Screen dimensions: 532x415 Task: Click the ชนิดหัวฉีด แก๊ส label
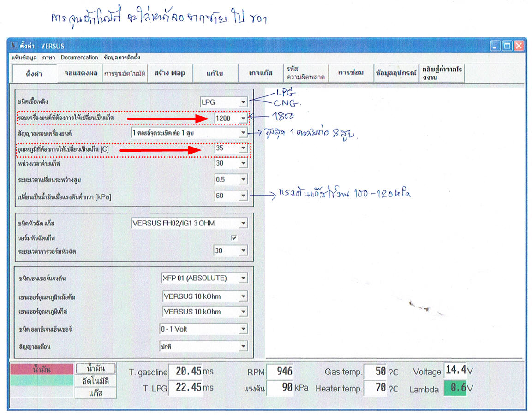pyautogui.click(x=36, y=224)
